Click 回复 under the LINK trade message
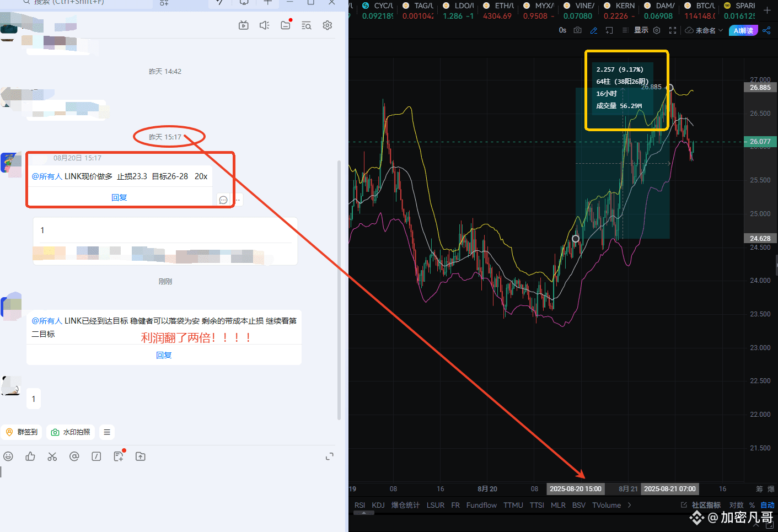The height and width of the screenshot is (532, 778). [x=119, y=197]
